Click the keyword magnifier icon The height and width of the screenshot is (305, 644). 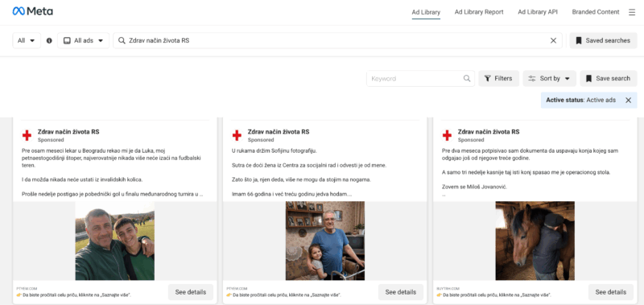pyautogui.click(x=467, y=78)
